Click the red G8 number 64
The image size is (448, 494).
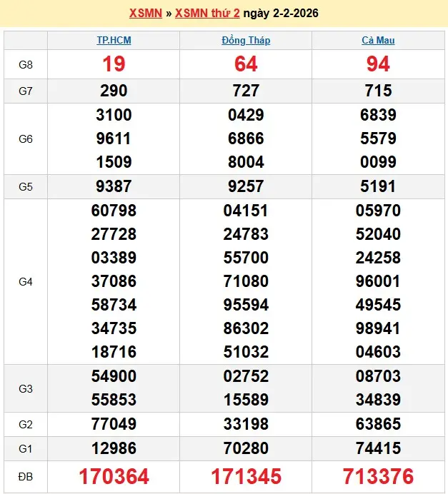click(x=246, y=64)
